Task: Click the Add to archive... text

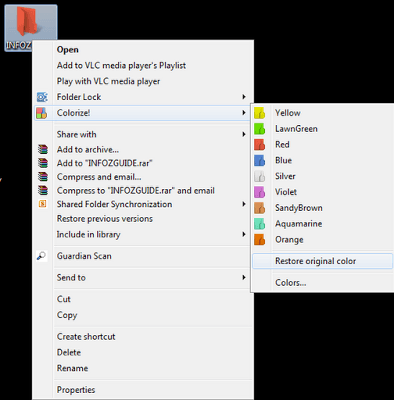Action: click(x=88, y=149)
